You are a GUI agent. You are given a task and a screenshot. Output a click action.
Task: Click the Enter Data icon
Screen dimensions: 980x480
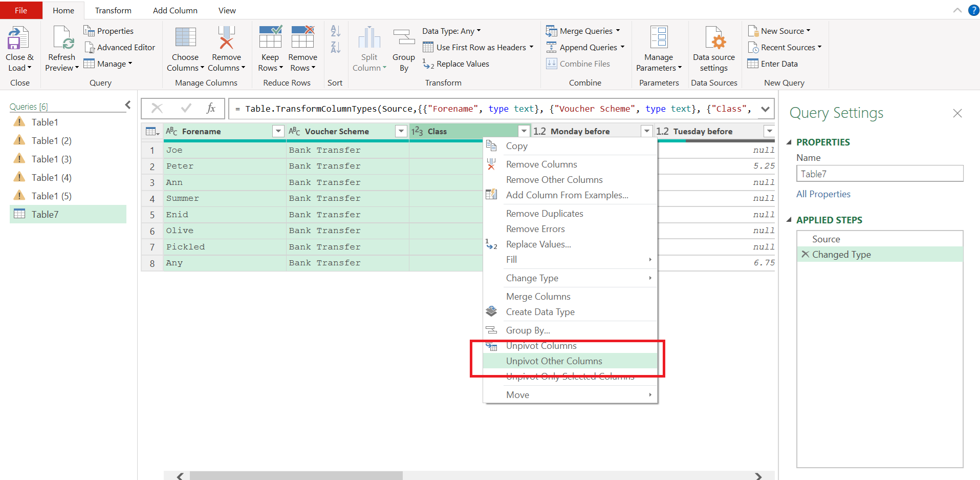pyautogui.click(x=753, y=64)
